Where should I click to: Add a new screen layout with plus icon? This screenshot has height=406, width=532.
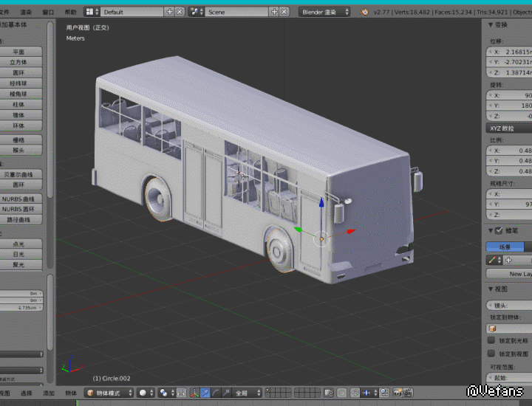pyautogui.click(x=169, y=12)
